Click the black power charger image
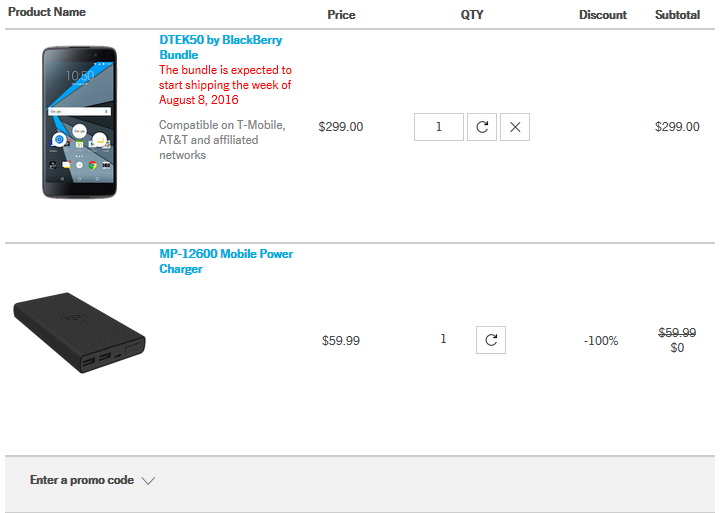Viewport: 727px width, 513px height. 79,333
